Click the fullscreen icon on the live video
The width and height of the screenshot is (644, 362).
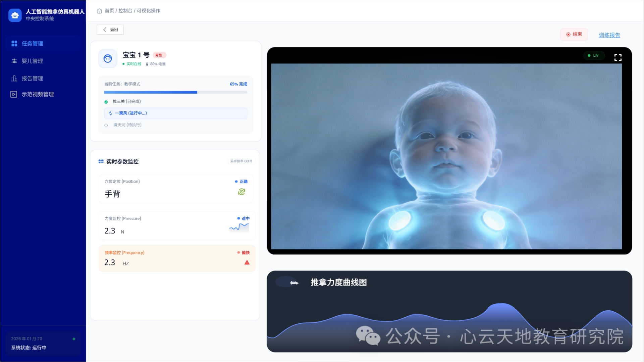coord(618,57)
